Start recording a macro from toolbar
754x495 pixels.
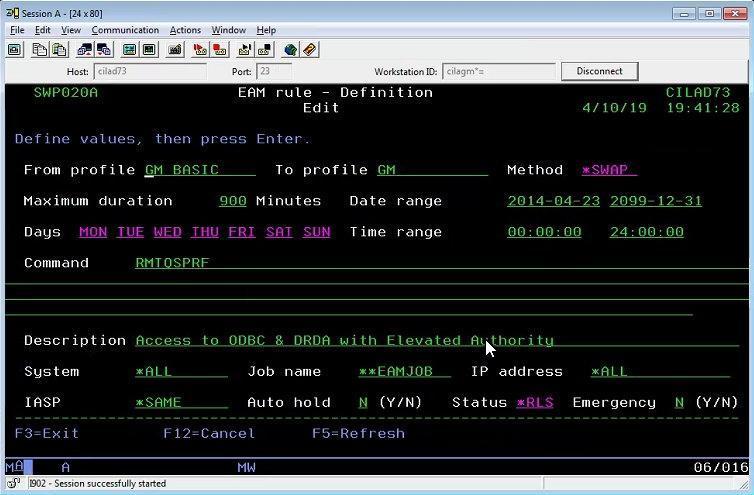coord(200,49)
